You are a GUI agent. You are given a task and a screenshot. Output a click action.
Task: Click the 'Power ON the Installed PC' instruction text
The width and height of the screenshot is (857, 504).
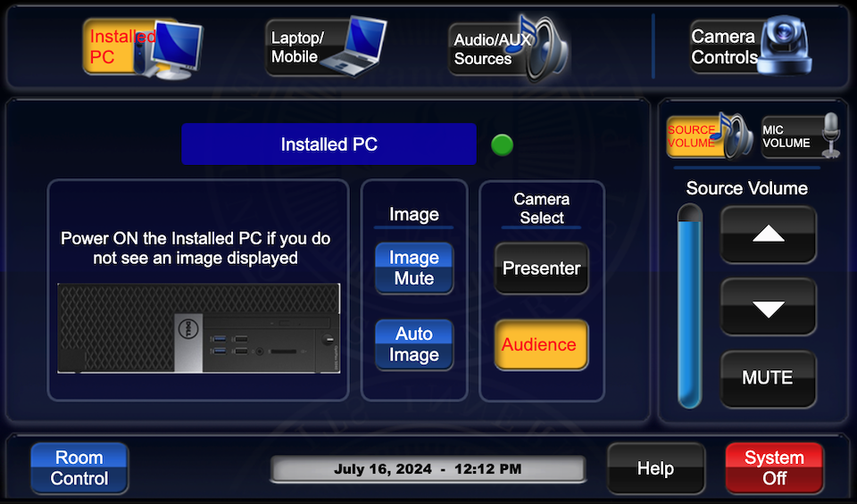[196, 248]
